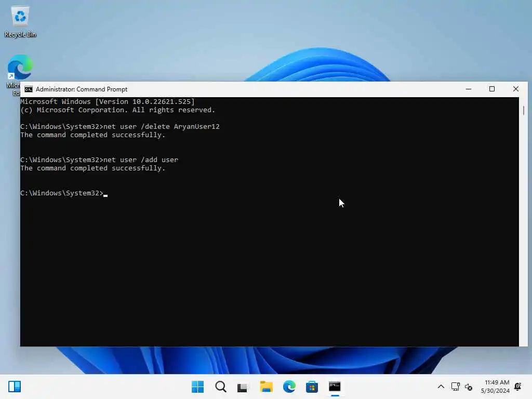Click the 'Administrator: Command Prompt' title text

click(82, 89)
